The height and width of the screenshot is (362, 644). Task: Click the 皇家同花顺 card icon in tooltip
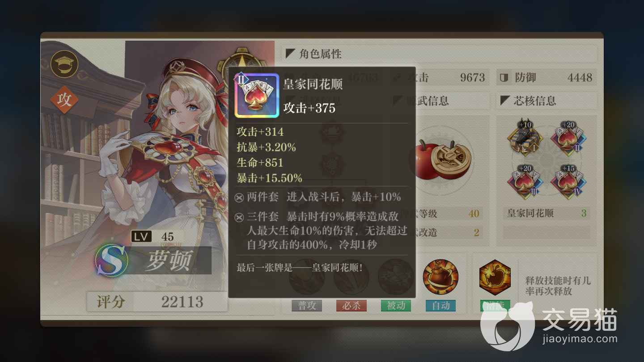[x=257, y=96]
